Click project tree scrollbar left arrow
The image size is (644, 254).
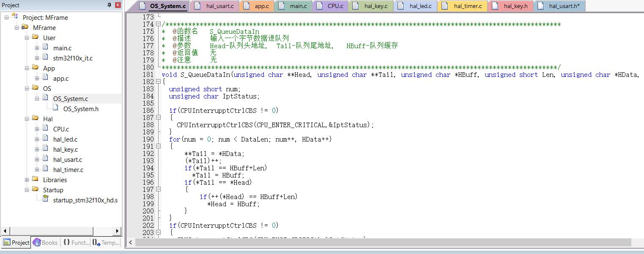click(x=4, y=231)
